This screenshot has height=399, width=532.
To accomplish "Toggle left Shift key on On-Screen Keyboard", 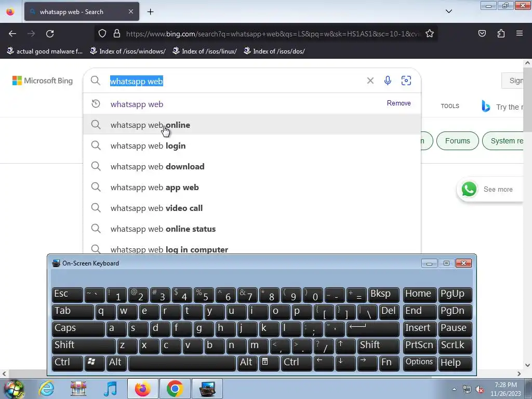I will click(x=84, y=345).
